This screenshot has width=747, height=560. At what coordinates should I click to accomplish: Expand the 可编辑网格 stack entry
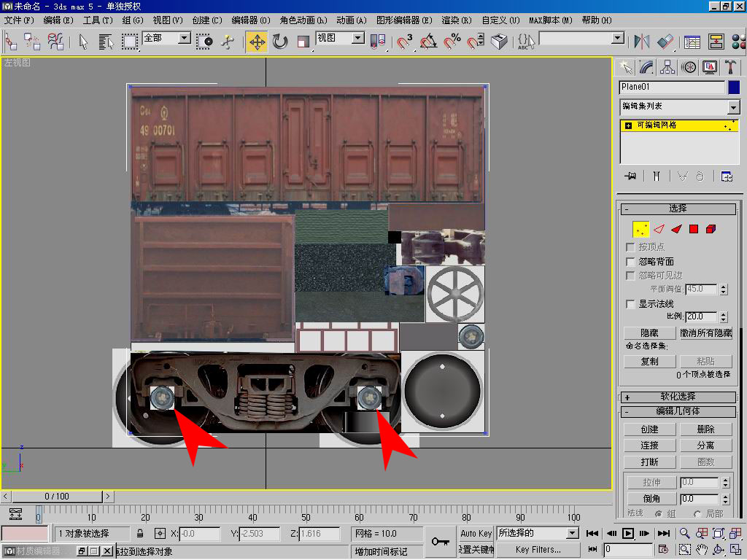(x=628, y=125)
